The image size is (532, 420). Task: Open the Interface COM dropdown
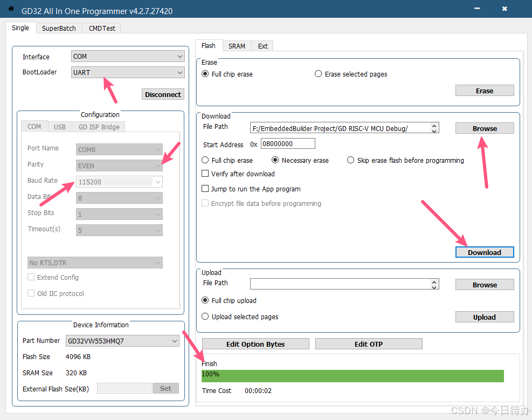pos(128,56)
